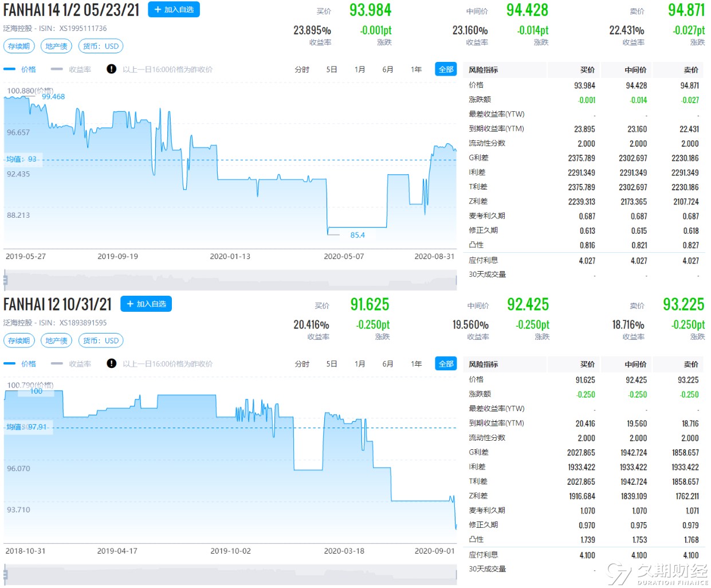711x588 pixels.
Task: Click the 中间价 column header in first risk table
Action: [635, 70]
